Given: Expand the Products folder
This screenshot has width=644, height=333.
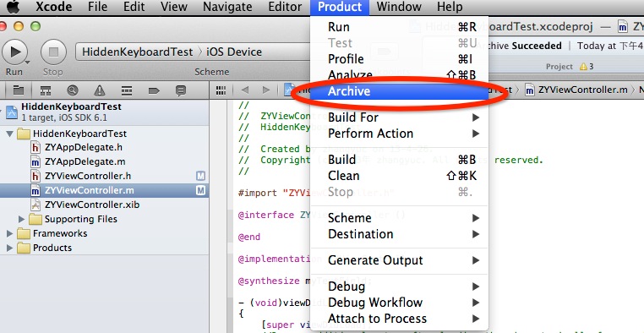Looking at the screenshot, I should (9, 248).
